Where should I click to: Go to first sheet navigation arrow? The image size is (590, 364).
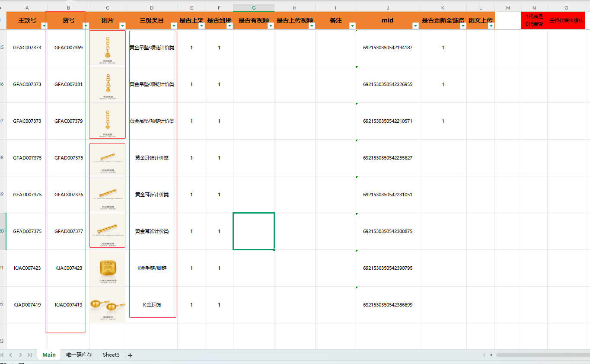(x=3, y=355)
